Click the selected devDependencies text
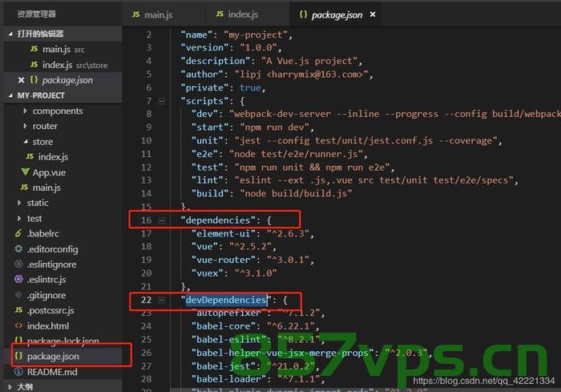Viewport: 561px width, 392px height. [226, 300]
